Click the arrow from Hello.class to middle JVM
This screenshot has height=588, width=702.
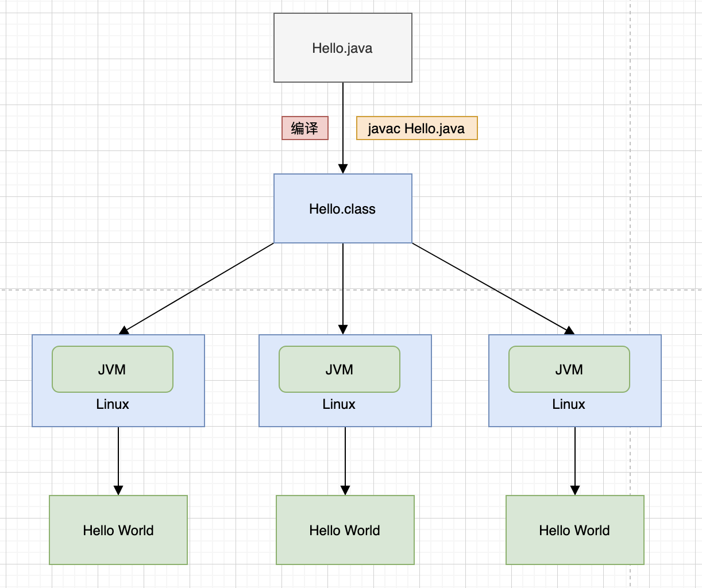click(x=342, y=287)
